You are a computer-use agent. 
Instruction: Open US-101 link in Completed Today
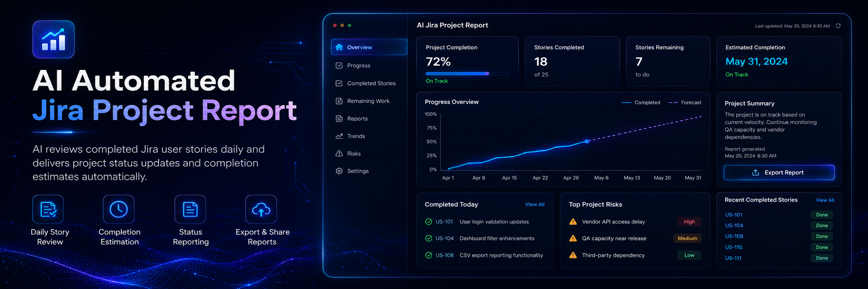tap(444, 222)
